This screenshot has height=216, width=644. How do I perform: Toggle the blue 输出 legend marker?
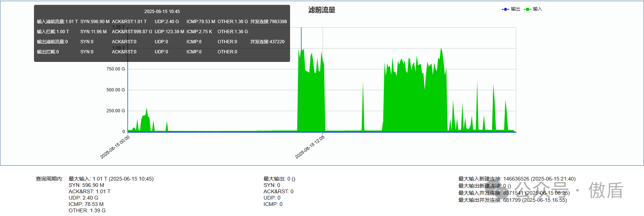click(505, 9)
